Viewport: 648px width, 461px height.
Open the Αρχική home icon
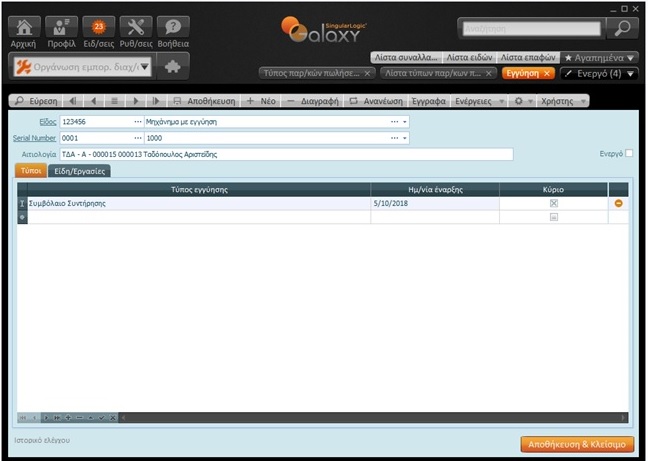point(25,32)
